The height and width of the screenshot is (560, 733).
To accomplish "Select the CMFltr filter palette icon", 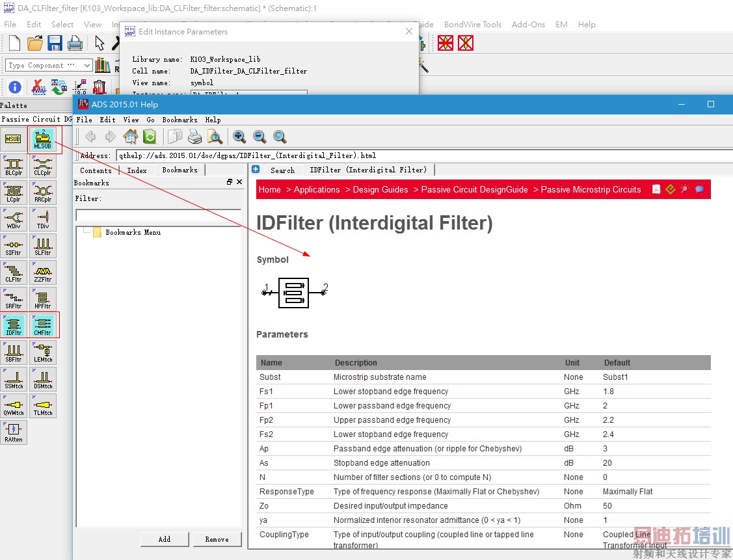I will point(43,325).
